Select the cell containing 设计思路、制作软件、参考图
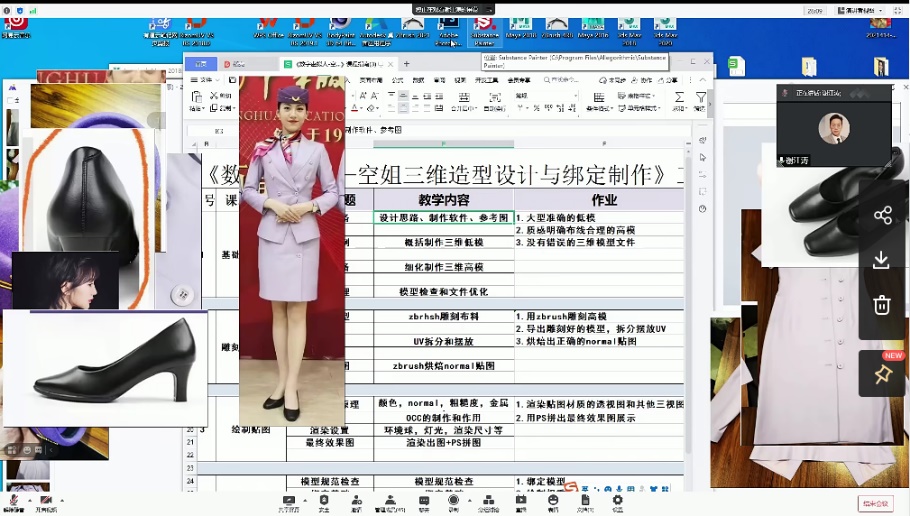 (x=444, y=218)
